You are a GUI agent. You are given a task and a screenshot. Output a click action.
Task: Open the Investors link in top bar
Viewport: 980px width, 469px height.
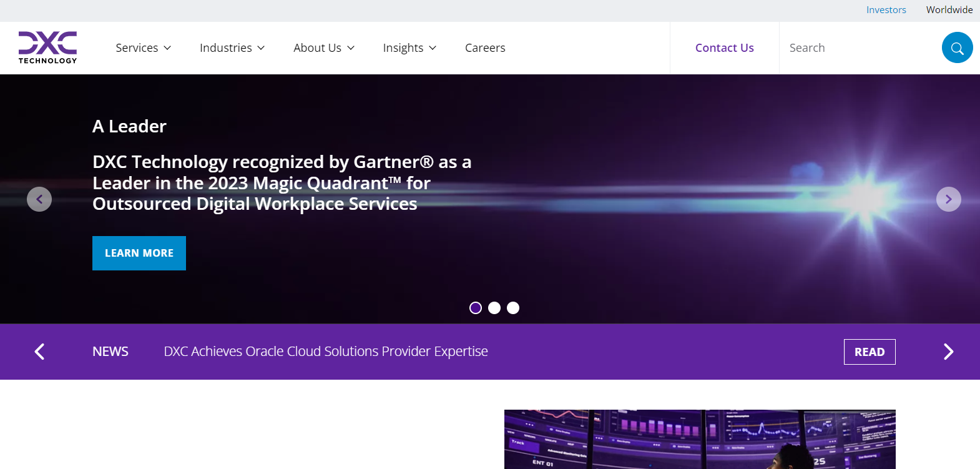[886, 10]
